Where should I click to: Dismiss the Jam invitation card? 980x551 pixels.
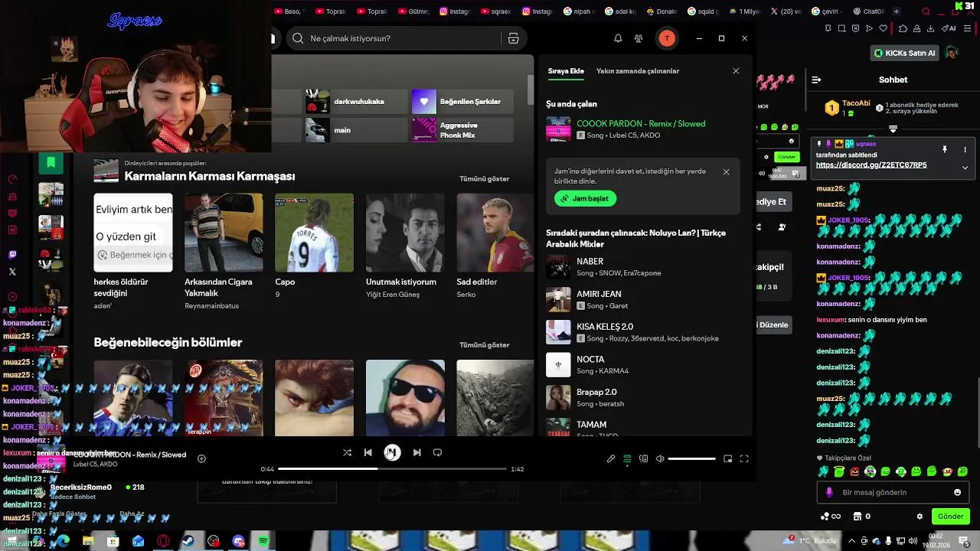pos(726,172)
